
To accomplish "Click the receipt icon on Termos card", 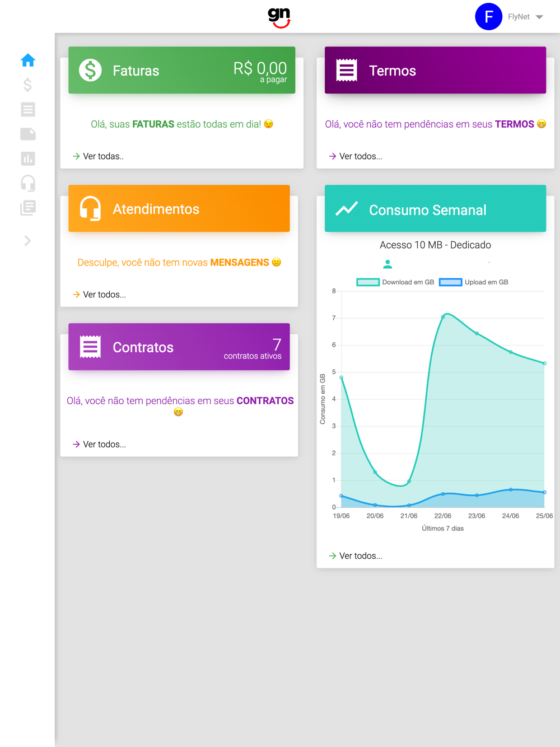I will tap(347, 70).
